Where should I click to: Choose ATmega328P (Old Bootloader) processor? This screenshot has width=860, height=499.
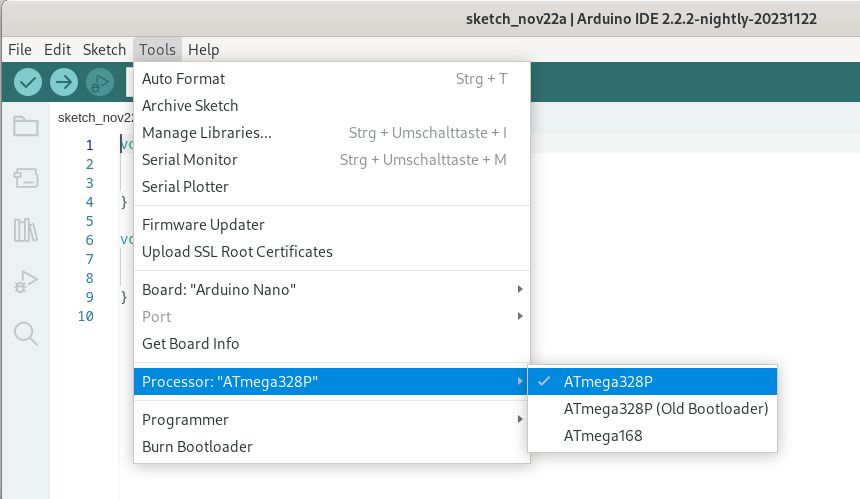pos(652,409)
